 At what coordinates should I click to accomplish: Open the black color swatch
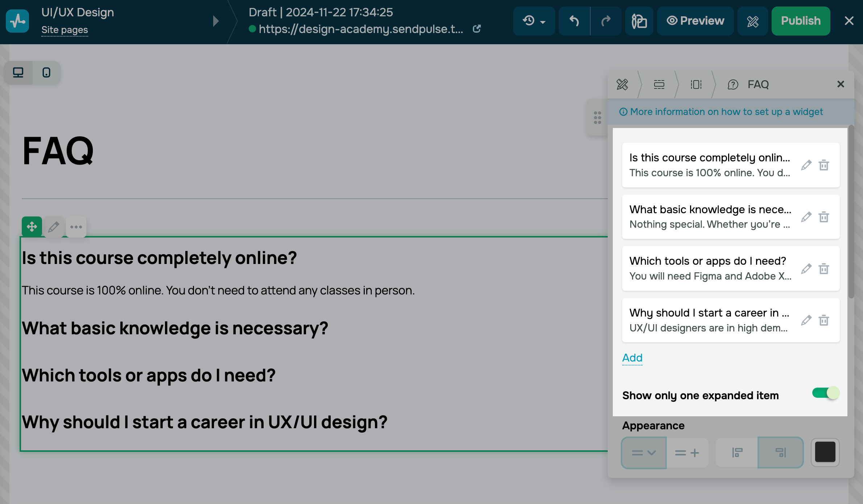pos(825,452)
